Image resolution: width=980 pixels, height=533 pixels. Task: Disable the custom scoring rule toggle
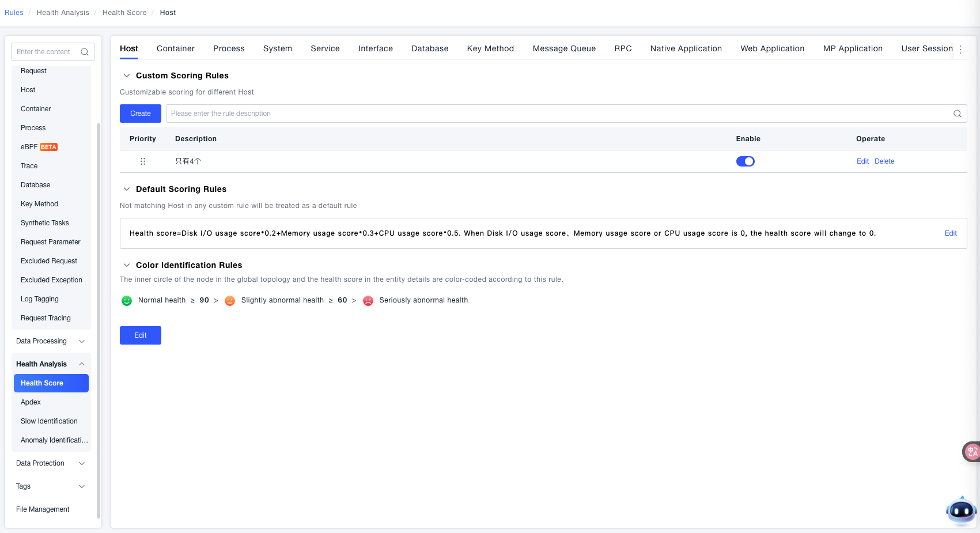coord(745,161)
